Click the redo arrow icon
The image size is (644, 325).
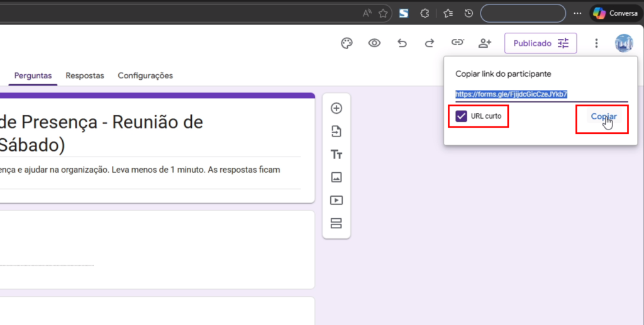[x=430, y=43]
